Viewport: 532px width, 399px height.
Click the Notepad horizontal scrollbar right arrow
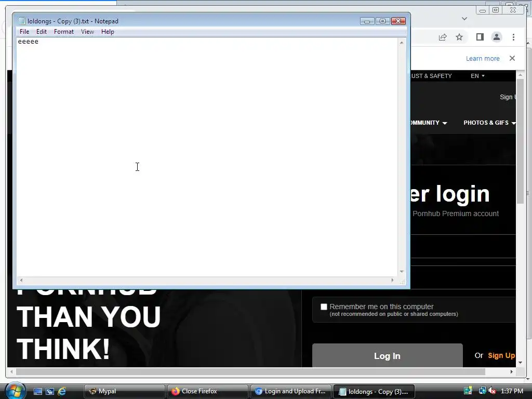393,280
